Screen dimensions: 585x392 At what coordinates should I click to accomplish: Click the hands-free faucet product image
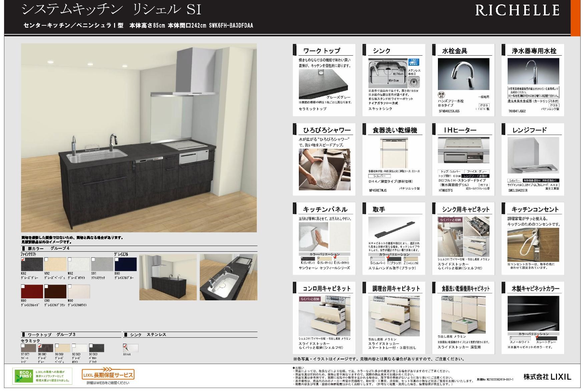pos(463,74)
